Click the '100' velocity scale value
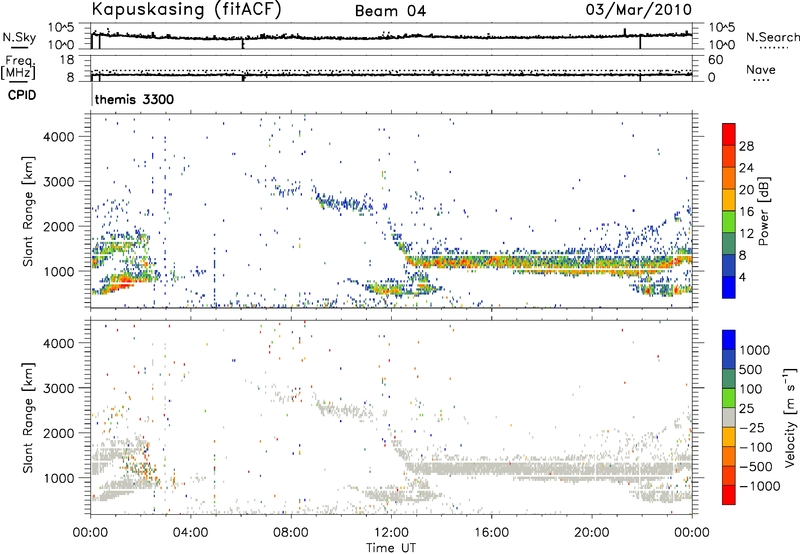This screenshot has height=554, width=800. pyautogui.click(x=751, y=389)
